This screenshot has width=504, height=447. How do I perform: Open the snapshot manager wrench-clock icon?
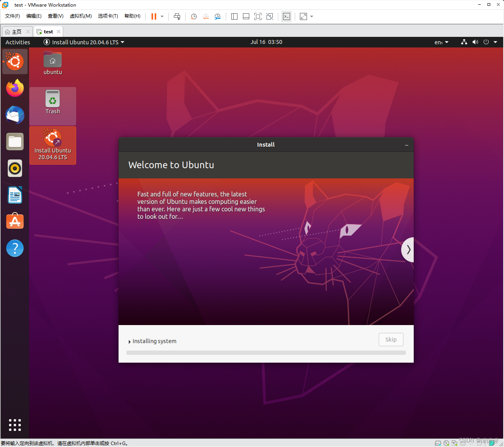[217, 16]
